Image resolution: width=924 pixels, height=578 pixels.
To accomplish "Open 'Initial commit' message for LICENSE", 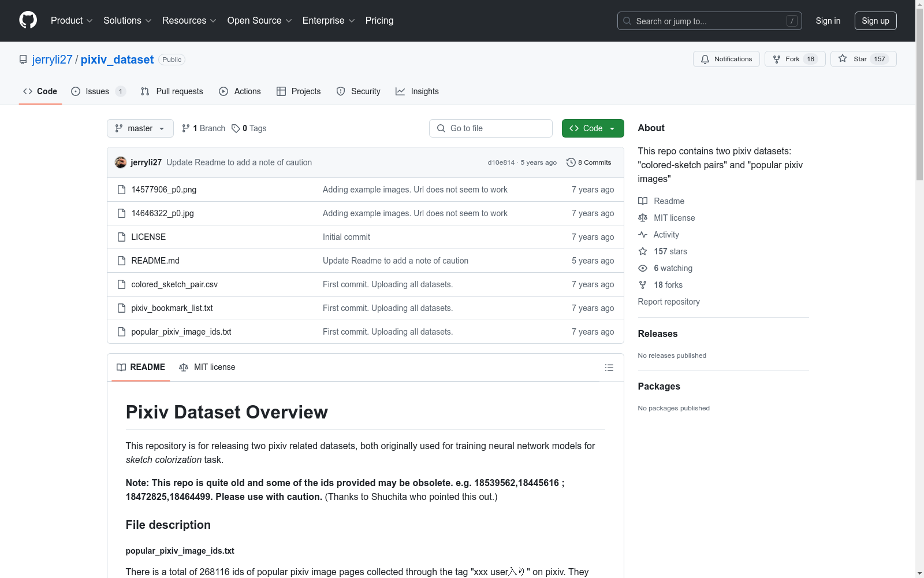I will coord(346,237).
